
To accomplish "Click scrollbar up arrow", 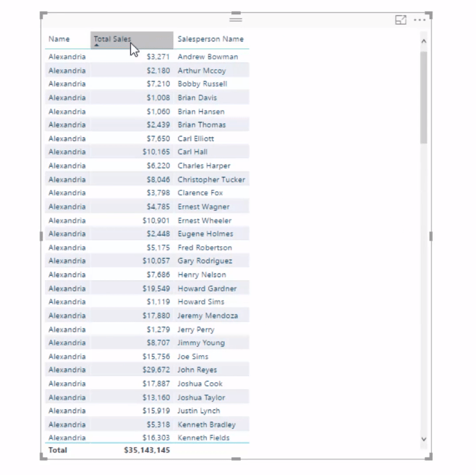I will click(424, 41).
